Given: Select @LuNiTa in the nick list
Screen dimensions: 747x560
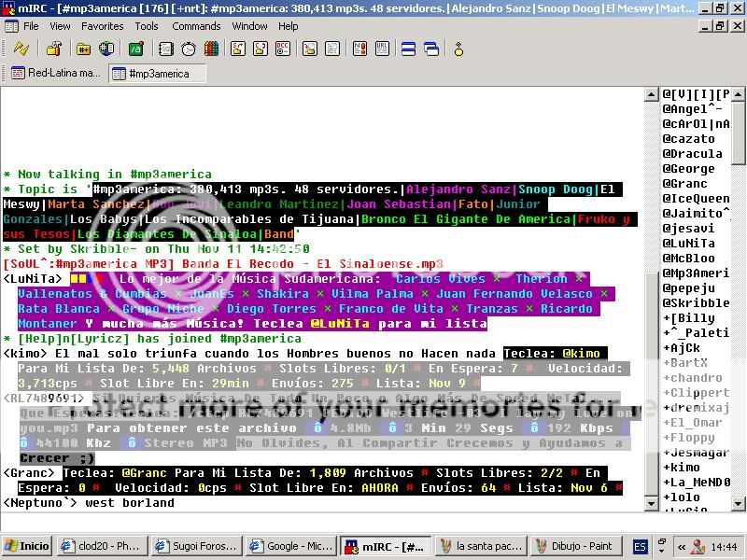Looking at the screenshot, I should pos(688,244).
